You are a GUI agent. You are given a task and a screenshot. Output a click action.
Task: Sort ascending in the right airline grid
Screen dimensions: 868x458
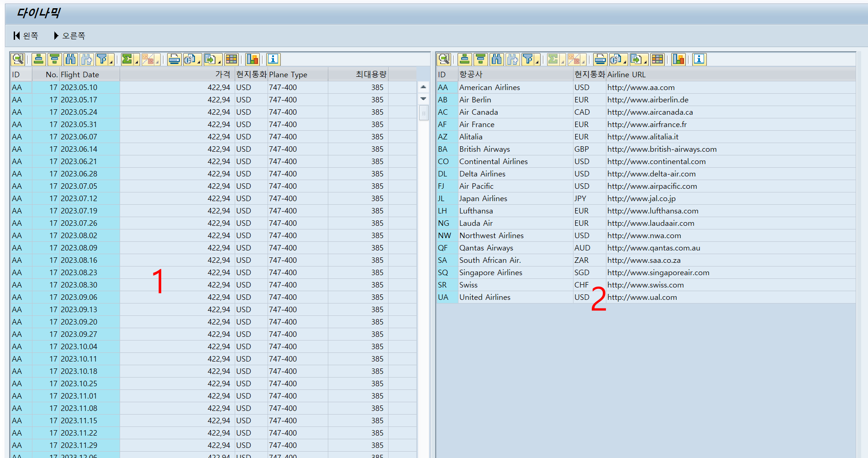point(465,59)
